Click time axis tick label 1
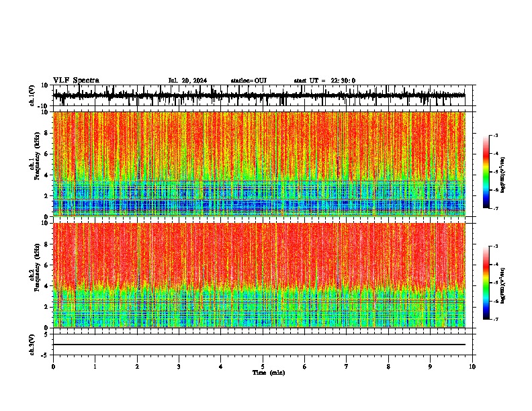 pos(95,367)
